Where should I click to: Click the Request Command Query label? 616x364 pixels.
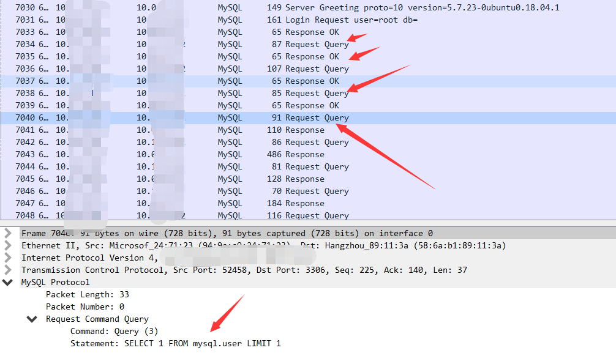97,319
